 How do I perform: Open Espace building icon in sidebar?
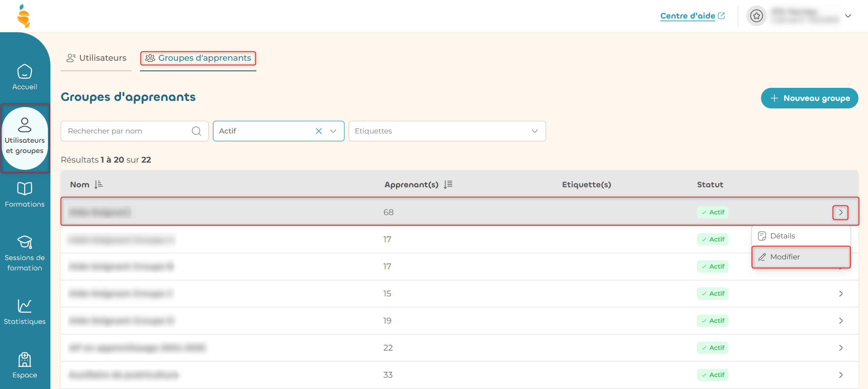(25, 359)
